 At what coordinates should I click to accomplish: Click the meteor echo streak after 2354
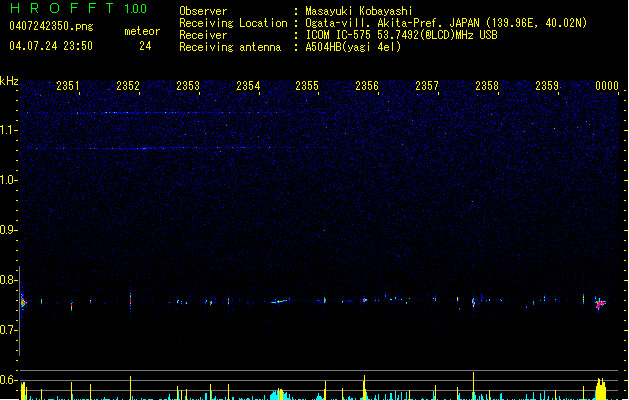280,301
